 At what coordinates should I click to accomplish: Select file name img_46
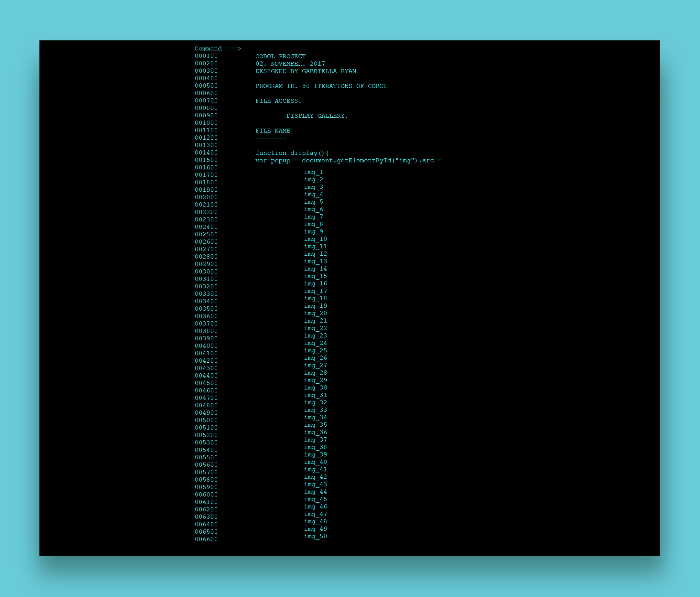pyautogui.click(x=315, y=506)
